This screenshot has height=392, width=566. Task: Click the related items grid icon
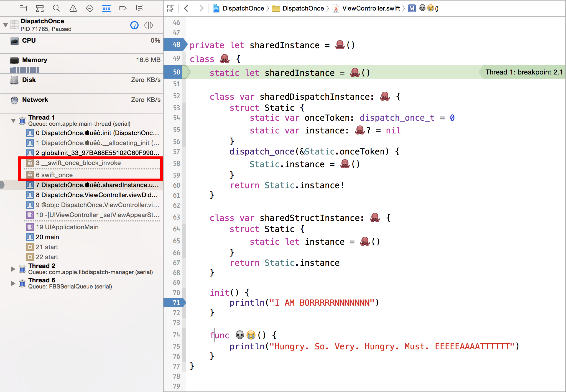pyautogui.click(x=171, y=8)
